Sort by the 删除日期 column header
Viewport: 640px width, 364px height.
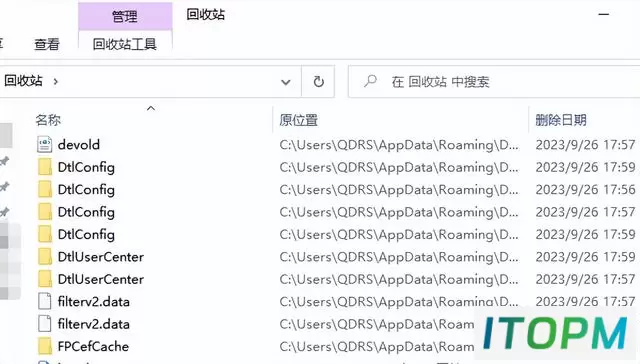click(561, 120)
